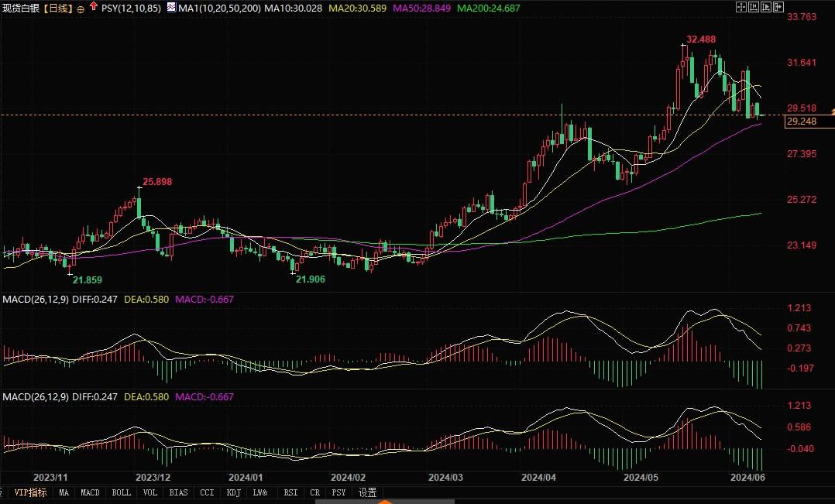Click the DEA:0.580 value in upper MACD panel

pos(146,299)
